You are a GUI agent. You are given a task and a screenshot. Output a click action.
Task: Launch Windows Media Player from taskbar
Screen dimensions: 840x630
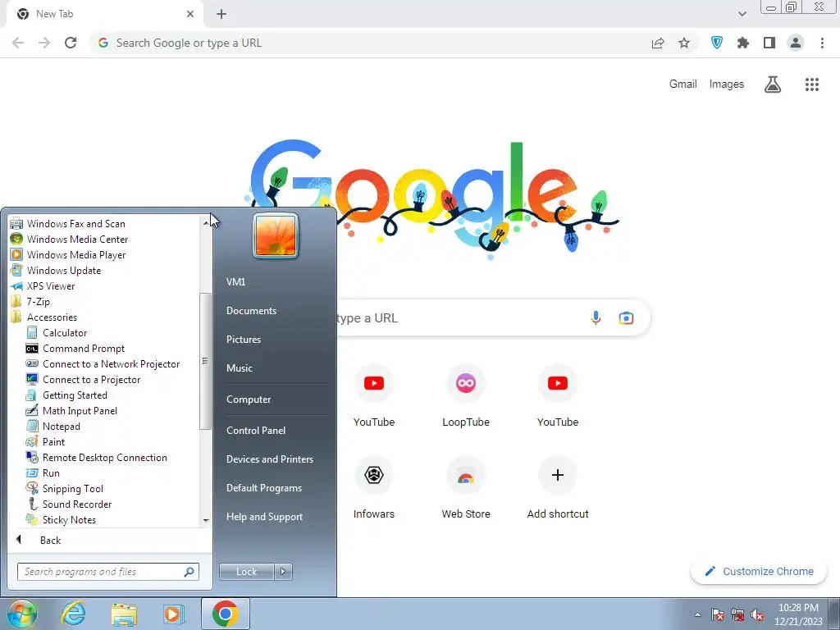pyautogui.click(x=173, y=614)
